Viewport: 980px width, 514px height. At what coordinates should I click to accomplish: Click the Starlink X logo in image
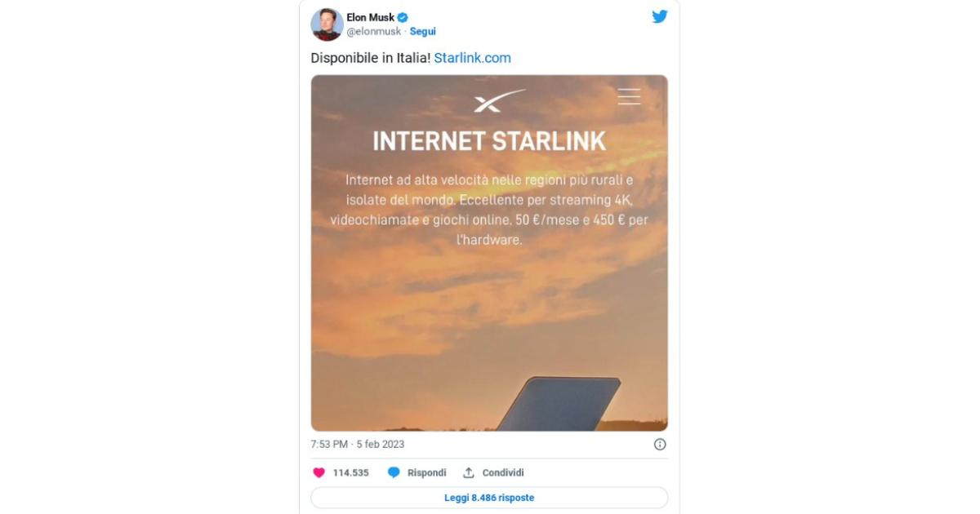[x=499, y=102]
